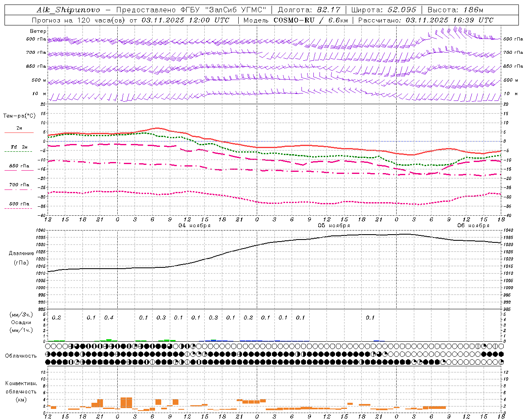Click the Alk_Shipunovo station title
The width and height of the screenshot is (525, 420).
(x=68, y=10)
